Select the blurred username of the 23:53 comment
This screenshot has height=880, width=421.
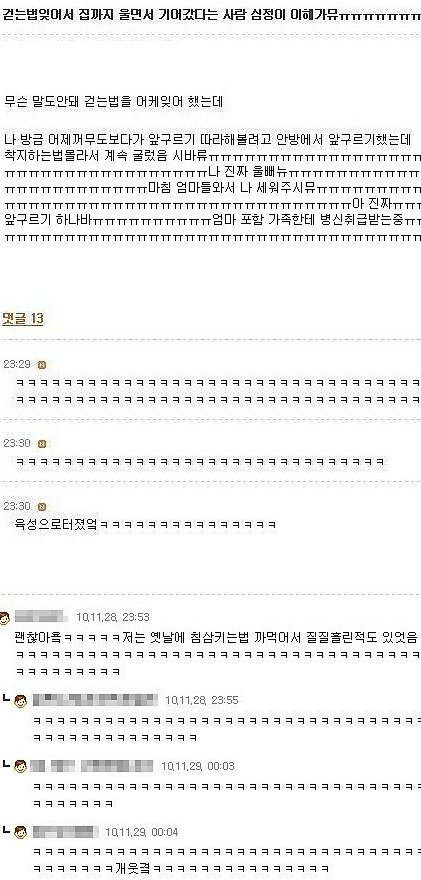42,617
